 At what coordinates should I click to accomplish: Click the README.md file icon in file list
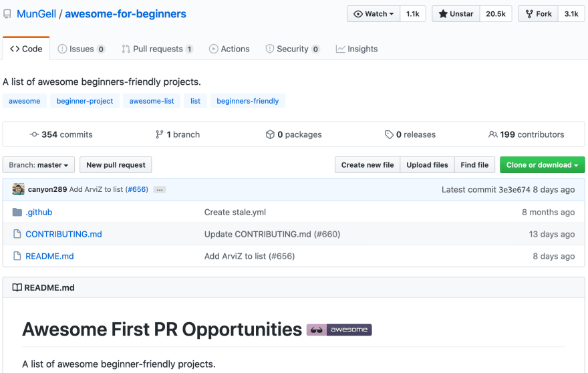17,256
